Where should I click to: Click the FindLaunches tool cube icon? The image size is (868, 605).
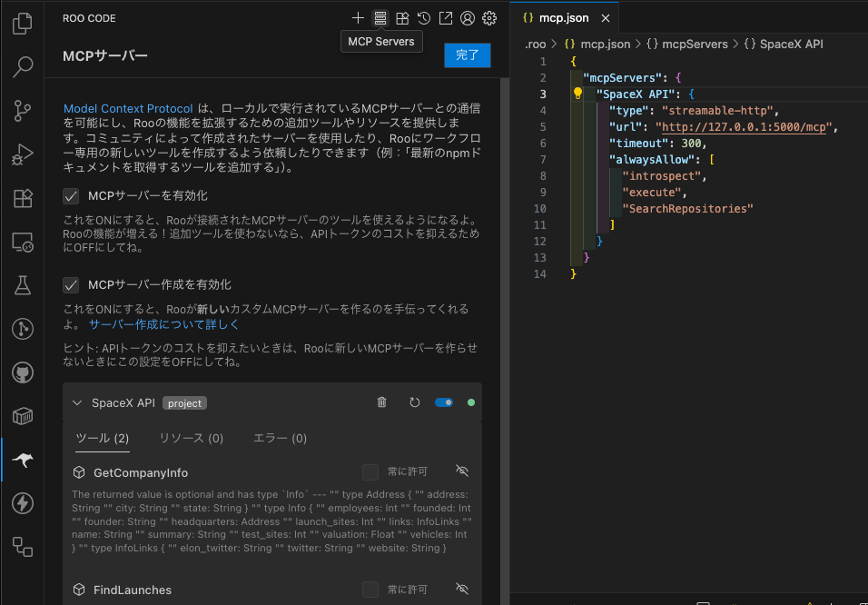click(79, 590)
